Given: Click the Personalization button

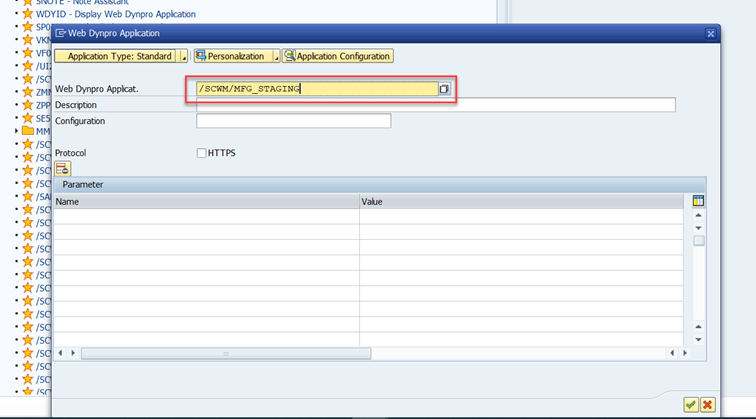Looking at the screenshot, I should point(233,56).
